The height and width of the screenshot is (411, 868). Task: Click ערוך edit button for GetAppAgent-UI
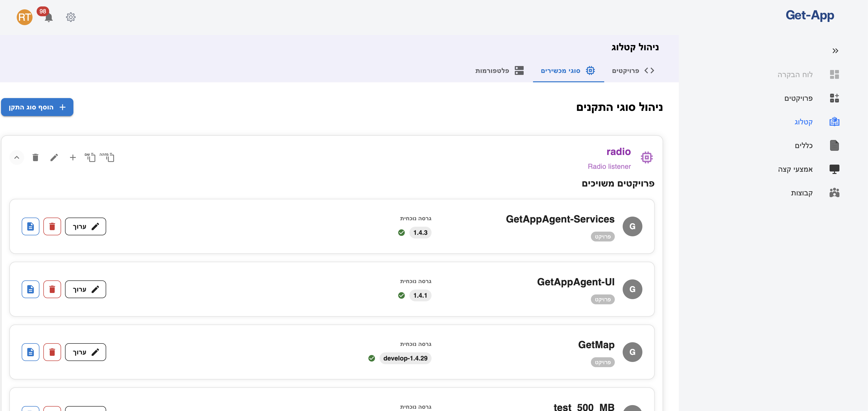click(x=85, y=289)
